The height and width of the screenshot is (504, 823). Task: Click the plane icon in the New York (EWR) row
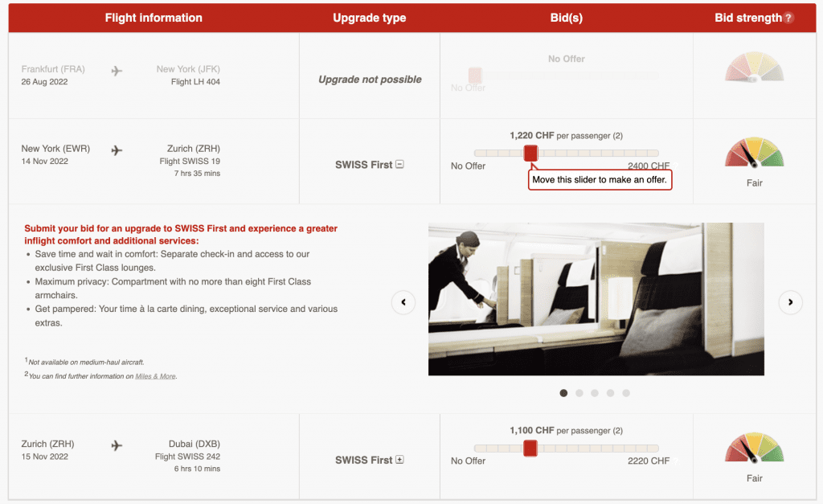117,150
